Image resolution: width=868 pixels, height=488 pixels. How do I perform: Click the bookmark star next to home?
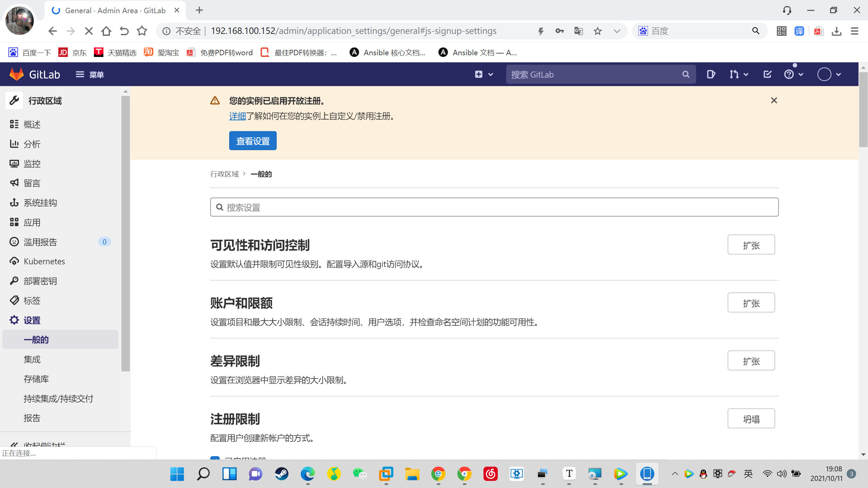[142, 31]
